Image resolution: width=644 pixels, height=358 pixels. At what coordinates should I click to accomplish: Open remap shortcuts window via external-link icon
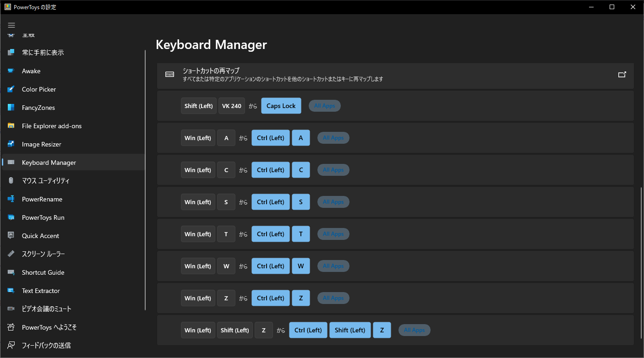tap(622, 75)
